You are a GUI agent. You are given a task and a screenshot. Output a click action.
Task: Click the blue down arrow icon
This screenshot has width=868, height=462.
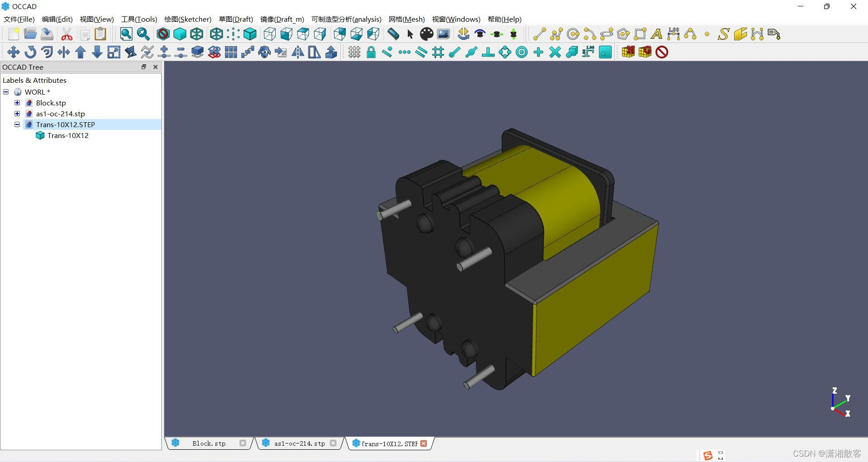[x=97, y=52]
